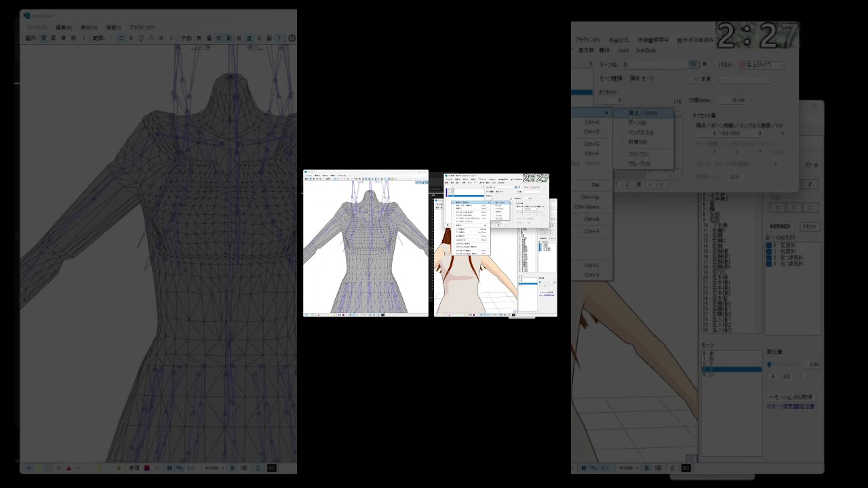Toggle BG icon in enlarged left bottom toolbar
This screenshot has width=868, height=488.
click(x=272, y=468)
